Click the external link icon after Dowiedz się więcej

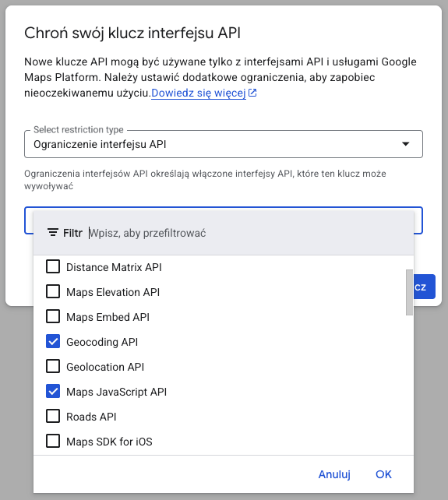[x=252, y=93]
